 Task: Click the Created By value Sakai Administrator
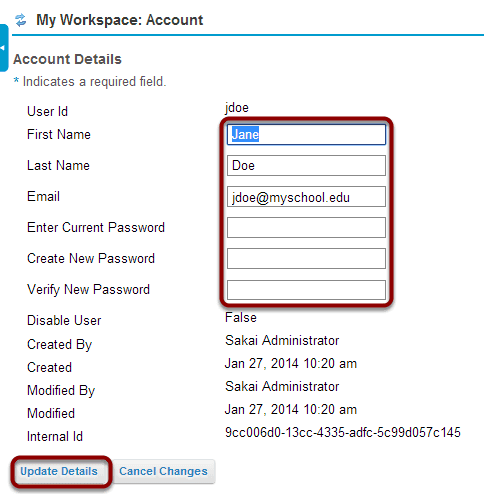coord(282,340)
